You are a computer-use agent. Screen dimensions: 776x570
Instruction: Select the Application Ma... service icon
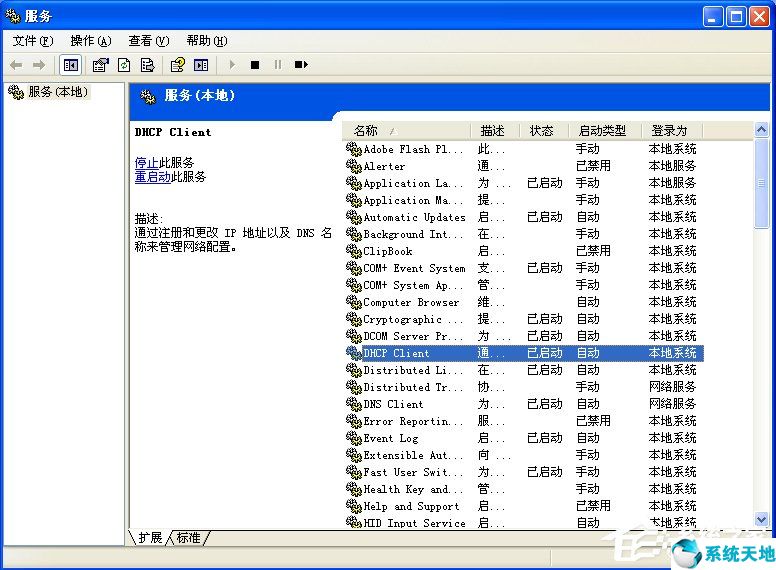pos(353,200)
